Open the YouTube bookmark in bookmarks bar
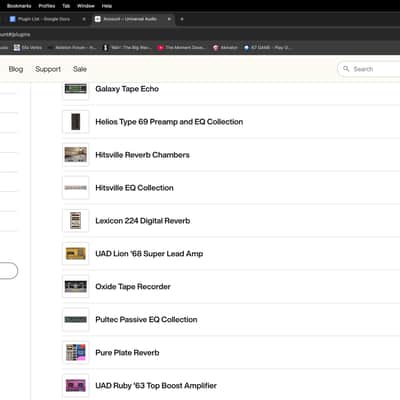Image resolution: width=400 pixels, height=400 pixels. pyautogui.click(x=182, y=48)
